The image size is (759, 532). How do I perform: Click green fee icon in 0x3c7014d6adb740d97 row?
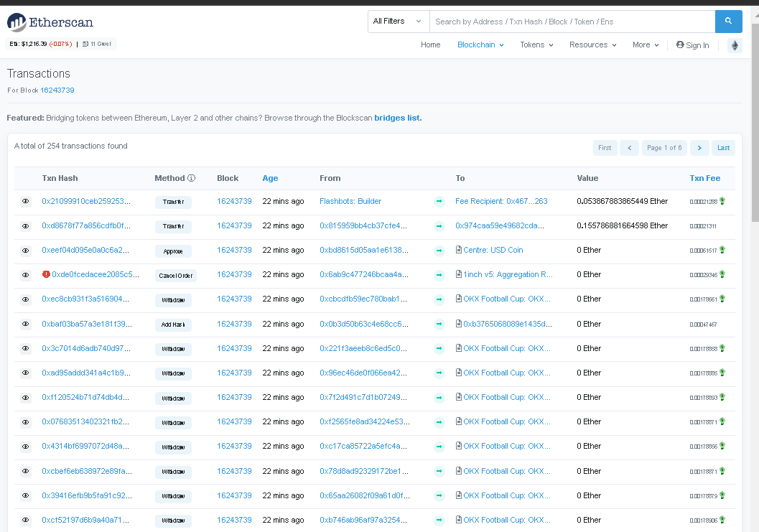coord(722,348)
